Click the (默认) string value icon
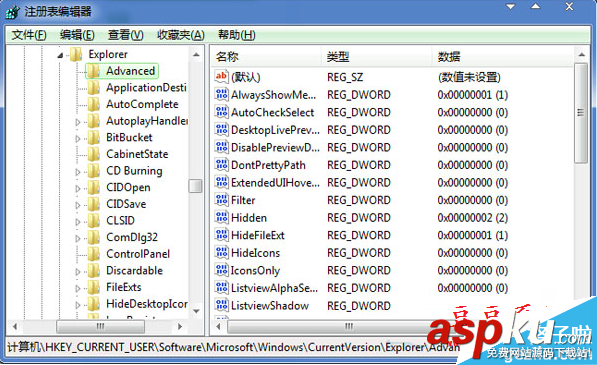This screenshot has height=365, width=597. [x=221, y=77]
